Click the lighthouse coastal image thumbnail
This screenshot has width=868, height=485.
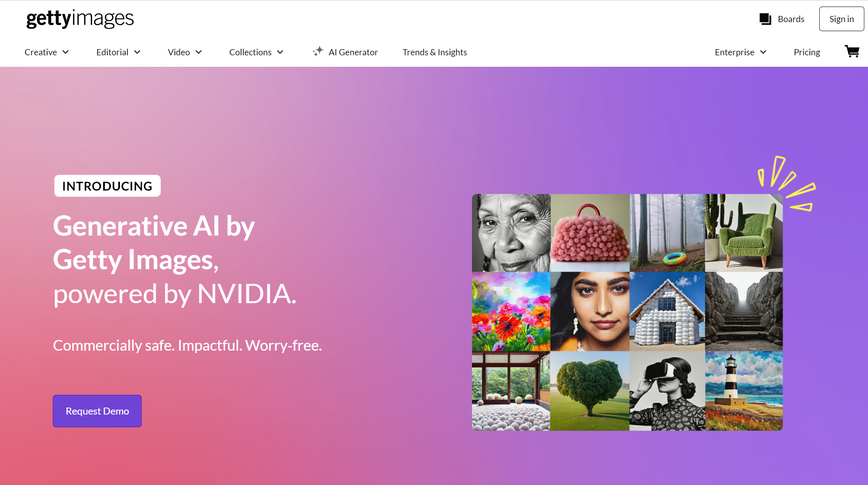click(x=744, y=391)
